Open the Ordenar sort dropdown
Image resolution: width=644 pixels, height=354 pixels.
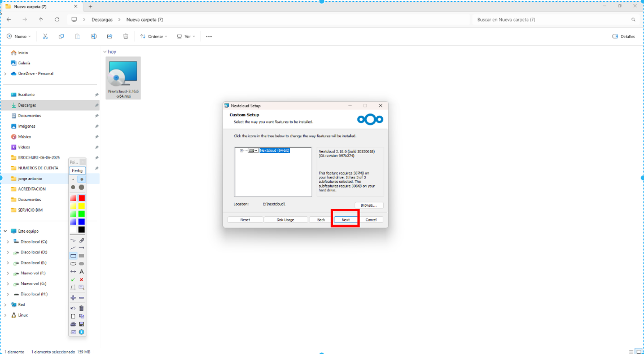click(154, 36)
